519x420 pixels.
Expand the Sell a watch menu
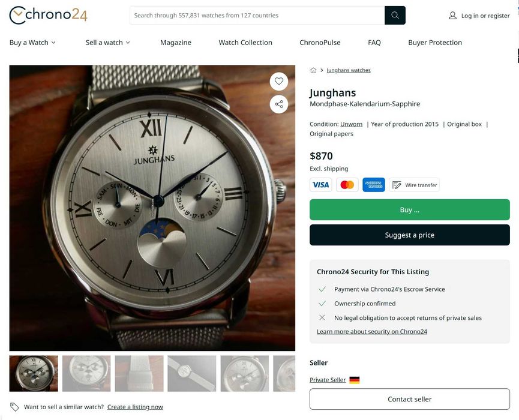(107, 43)
